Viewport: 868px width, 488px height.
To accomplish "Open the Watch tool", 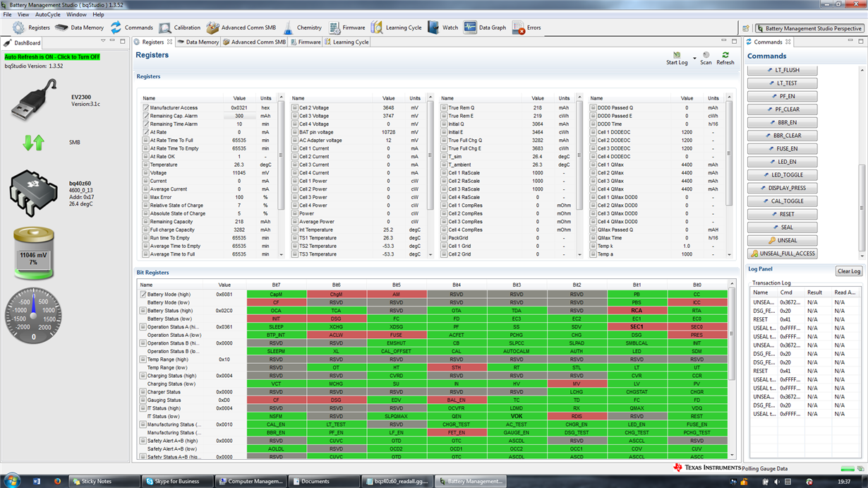I will [442, 28].
